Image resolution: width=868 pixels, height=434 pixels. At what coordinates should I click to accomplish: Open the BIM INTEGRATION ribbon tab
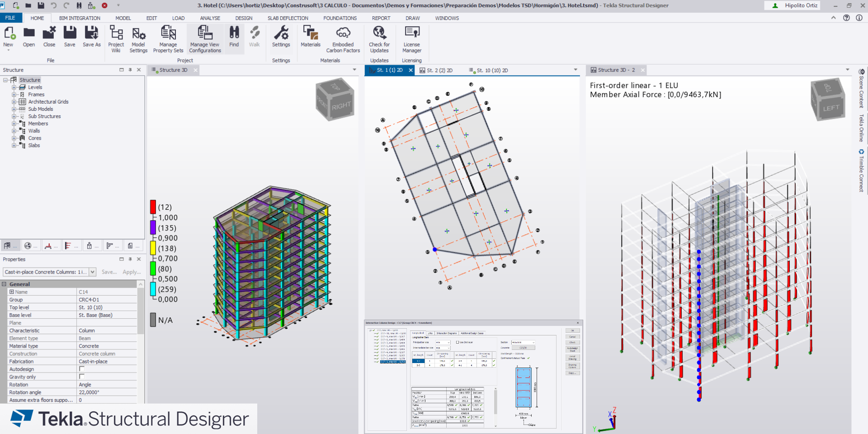[80, 18]
